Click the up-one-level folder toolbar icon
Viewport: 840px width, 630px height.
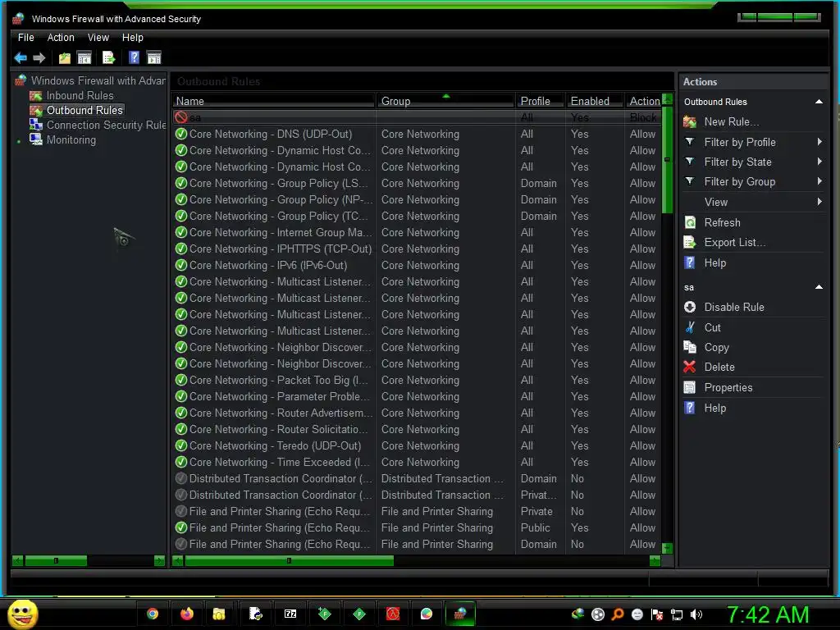coord(64,58)
